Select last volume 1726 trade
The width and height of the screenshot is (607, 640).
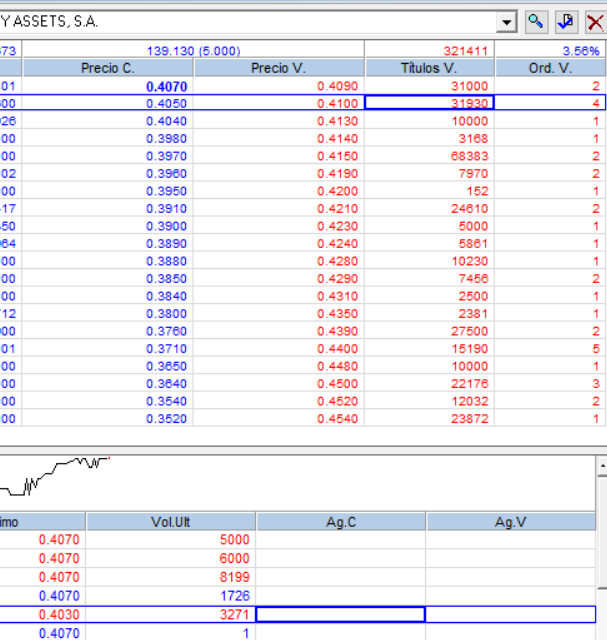[x=234, y=596]
